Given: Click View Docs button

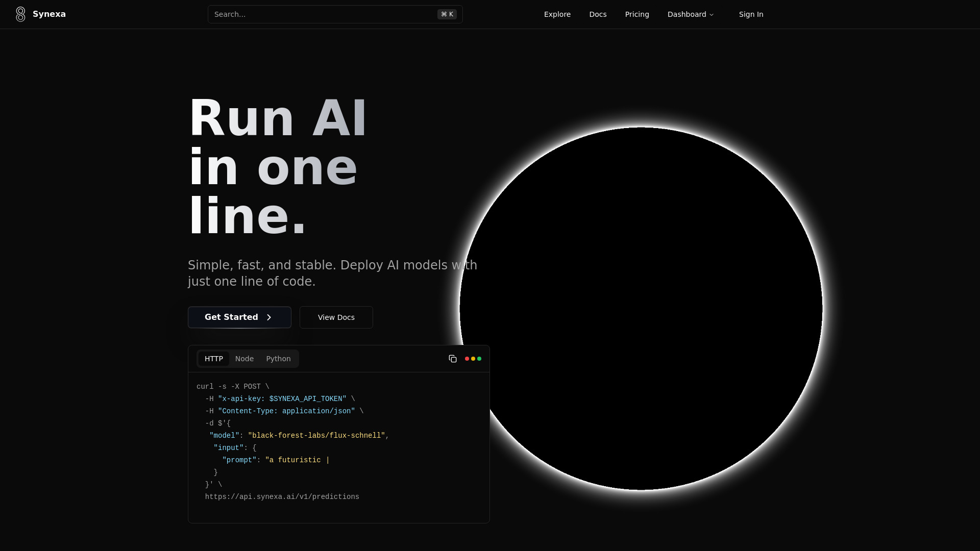Looking at the screenshot, I should 336,317.
